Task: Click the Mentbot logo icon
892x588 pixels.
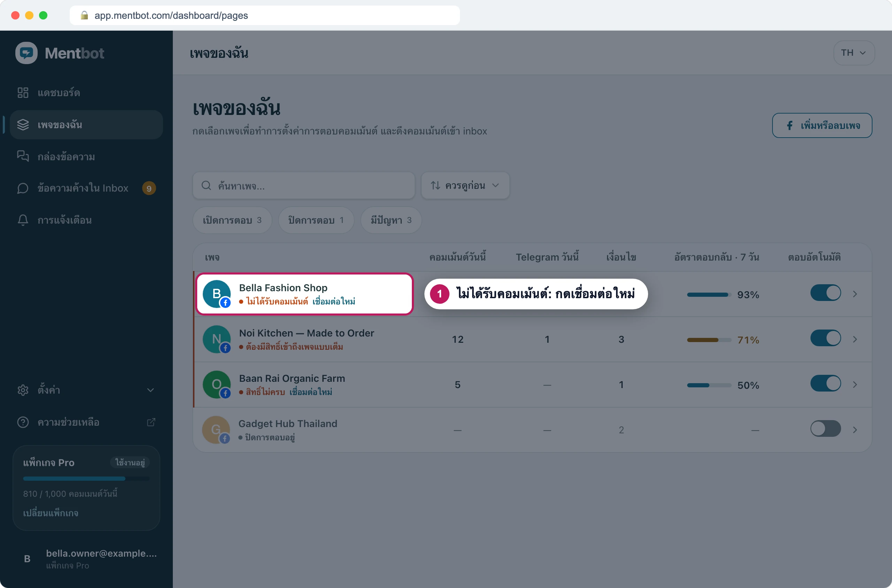Action: 26,53
